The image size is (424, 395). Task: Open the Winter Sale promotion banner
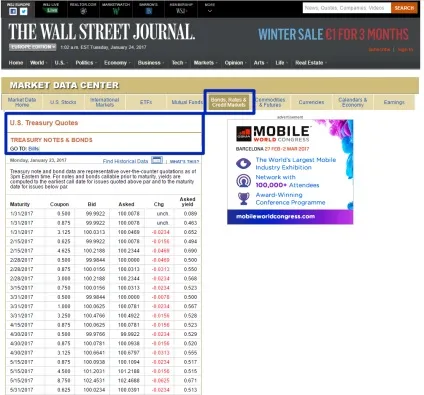pyautogui.click(x=333, y=34)
